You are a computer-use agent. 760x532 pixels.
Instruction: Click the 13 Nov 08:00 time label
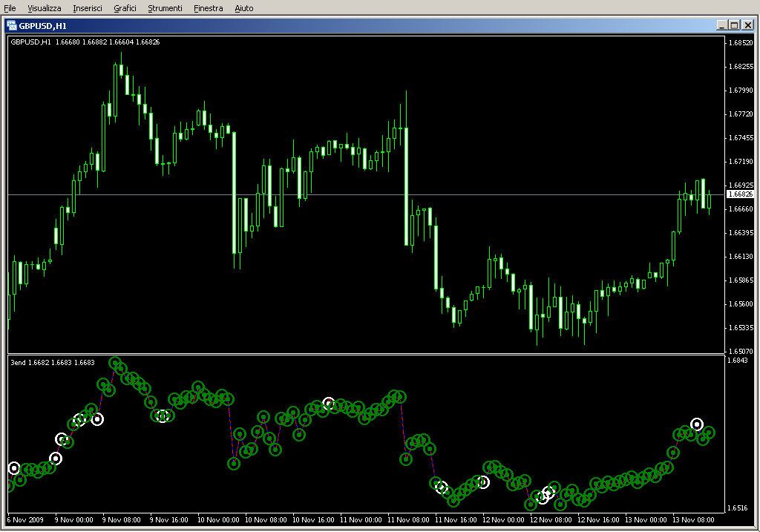pos(693,520)
